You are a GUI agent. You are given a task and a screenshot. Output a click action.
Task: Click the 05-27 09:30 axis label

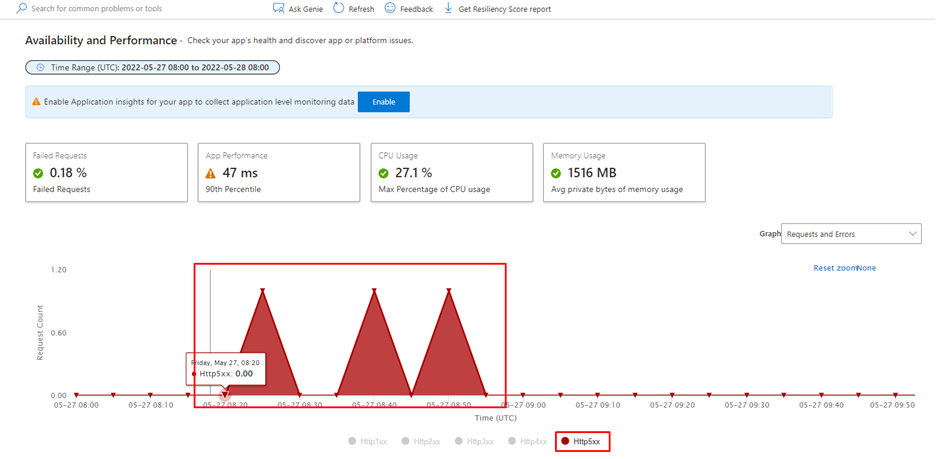(747, 405)
